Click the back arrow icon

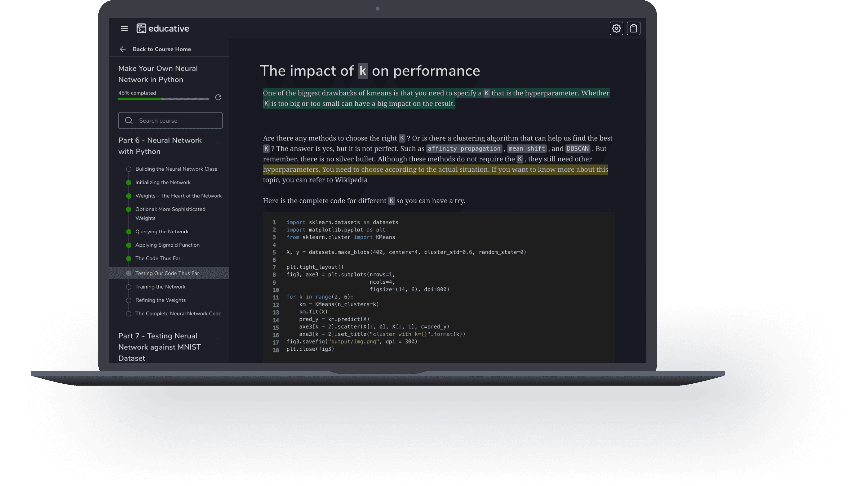click(123, 49)
